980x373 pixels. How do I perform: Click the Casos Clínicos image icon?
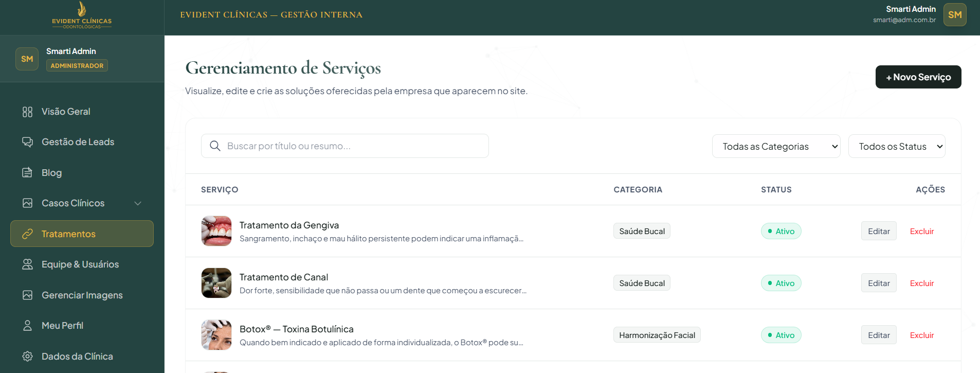[x=28, y=203]
